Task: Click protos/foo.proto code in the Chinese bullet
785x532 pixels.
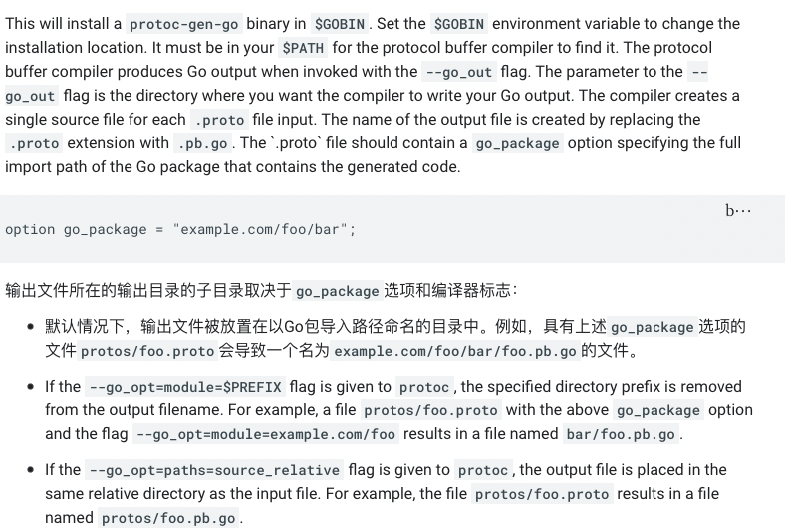Action: click(147, 351)
